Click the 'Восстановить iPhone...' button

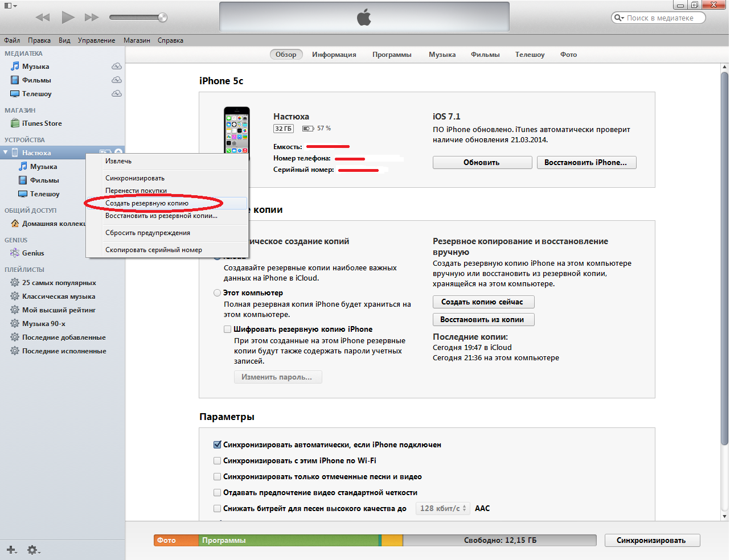[586, 163]
